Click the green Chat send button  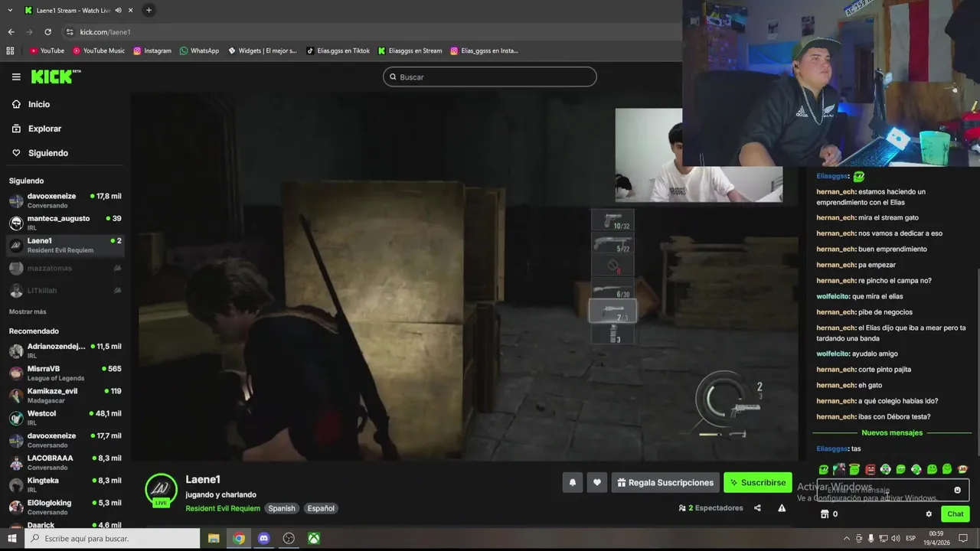[955, 514]
